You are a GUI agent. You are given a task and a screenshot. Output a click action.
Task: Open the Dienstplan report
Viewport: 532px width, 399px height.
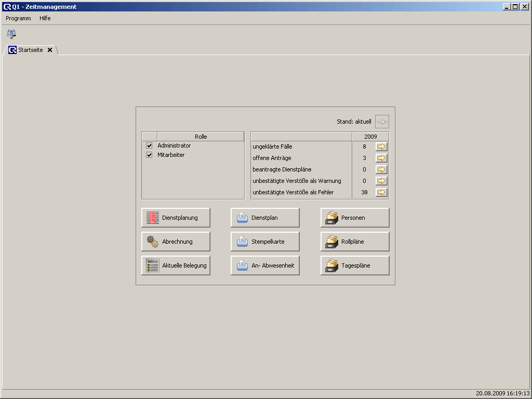265,218
